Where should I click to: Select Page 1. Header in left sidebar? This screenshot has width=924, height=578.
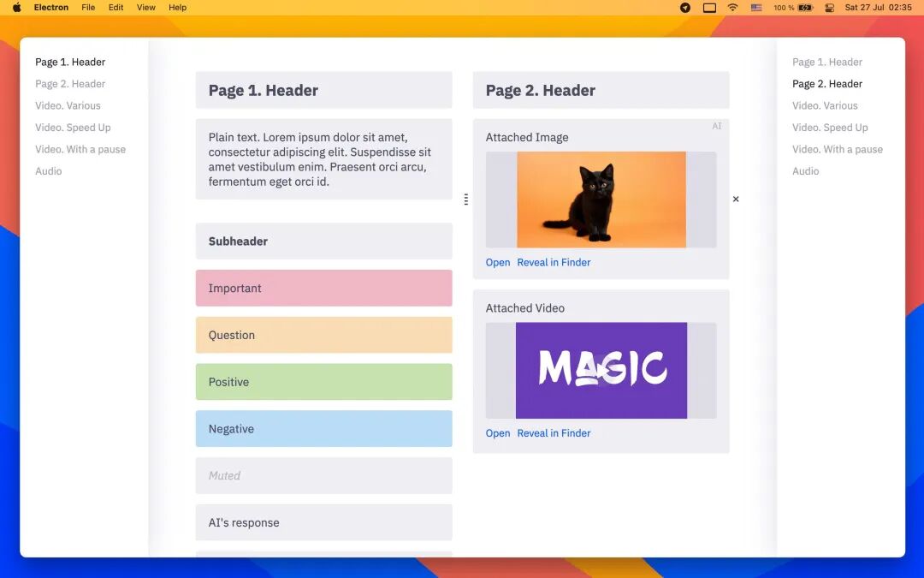click(x=70, y=62)
